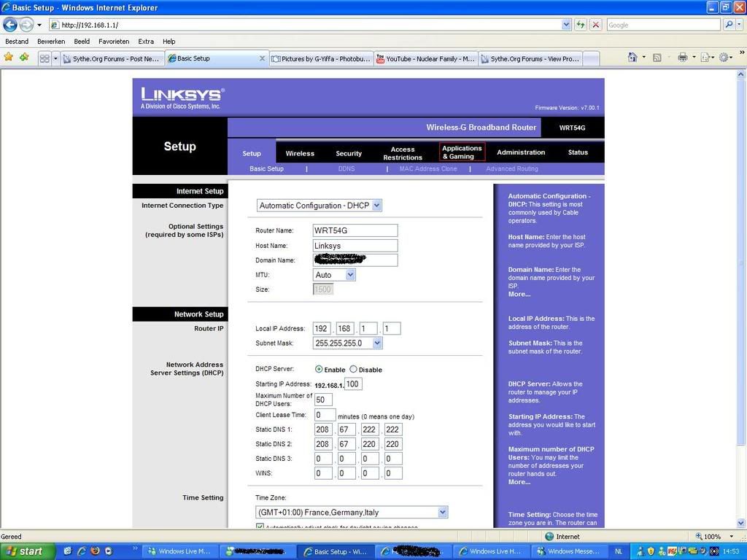This screenshot has height=560, width=747.
Task: Click the browser Forward arrow button
Action: pos(26,25)
